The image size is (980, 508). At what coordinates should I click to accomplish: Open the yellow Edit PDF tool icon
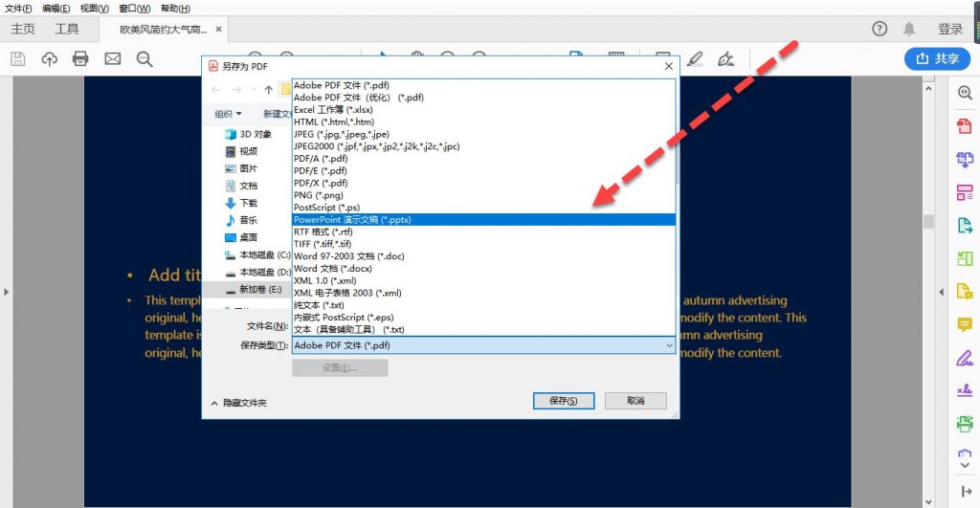click(x=965, y=291)
